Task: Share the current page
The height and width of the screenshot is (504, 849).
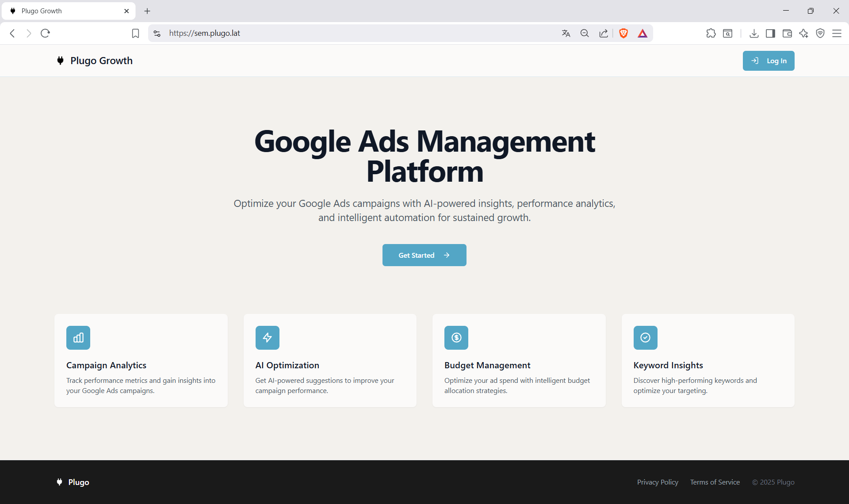Action: [604, 33]
